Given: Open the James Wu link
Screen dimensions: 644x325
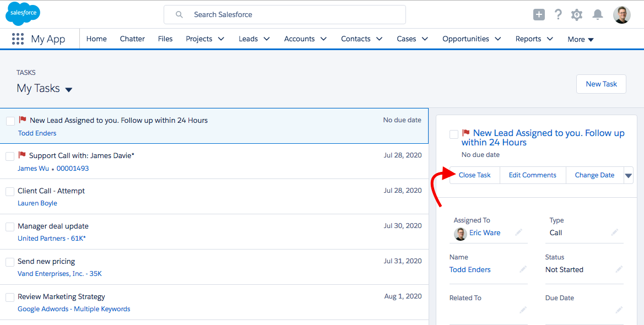Looking at the screenshot, I should point(33,169).
